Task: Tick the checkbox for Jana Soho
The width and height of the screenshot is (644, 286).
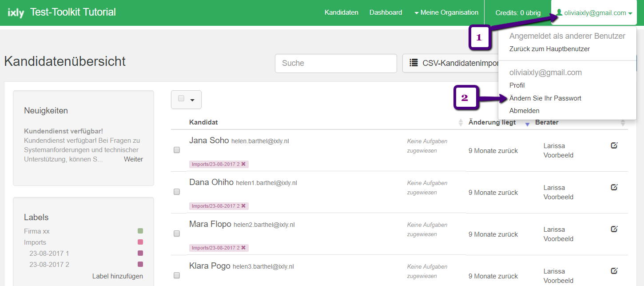Action: coord(177,150)
